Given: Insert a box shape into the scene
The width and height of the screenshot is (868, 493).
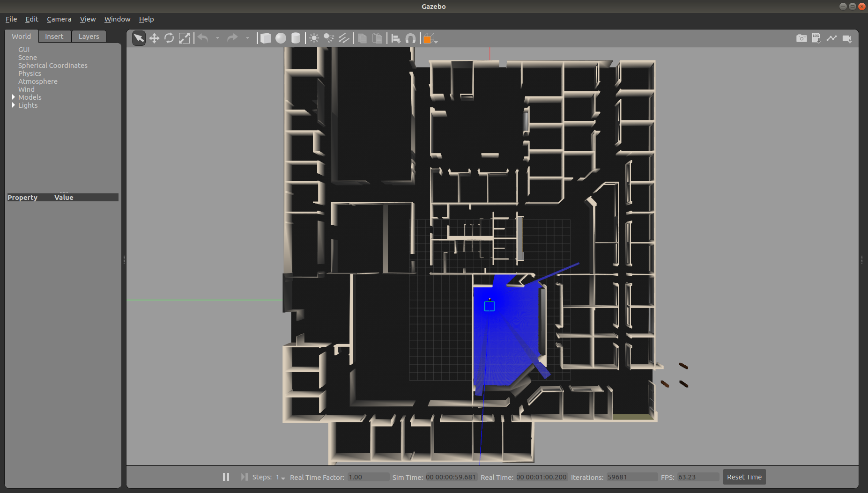Looking at the screenshot, I should click(x=266, y=38).
